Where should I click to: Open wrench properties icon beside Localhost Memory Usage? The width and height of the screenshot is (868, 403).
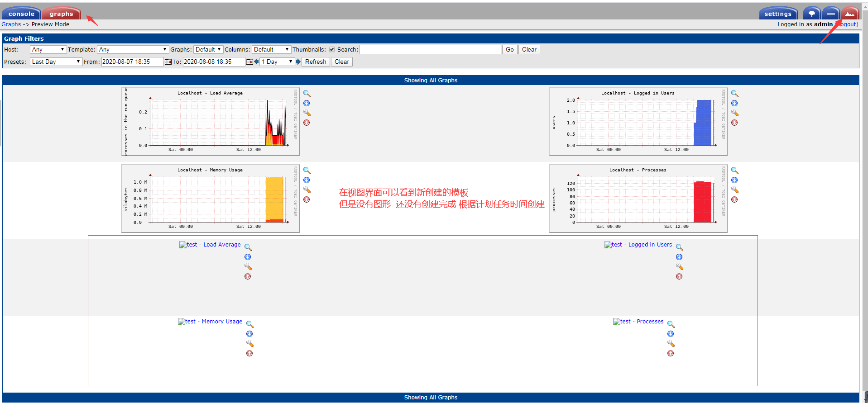307,190
